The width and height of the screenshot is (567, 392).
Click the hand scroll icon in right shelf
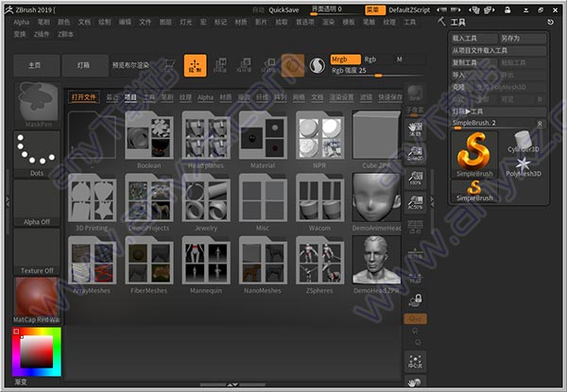(415, 129)
